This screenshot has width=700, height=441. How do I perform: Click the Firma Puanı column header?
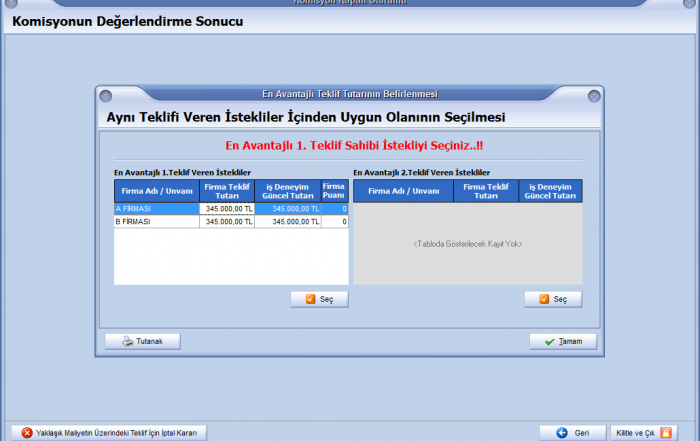click(334, 191)
